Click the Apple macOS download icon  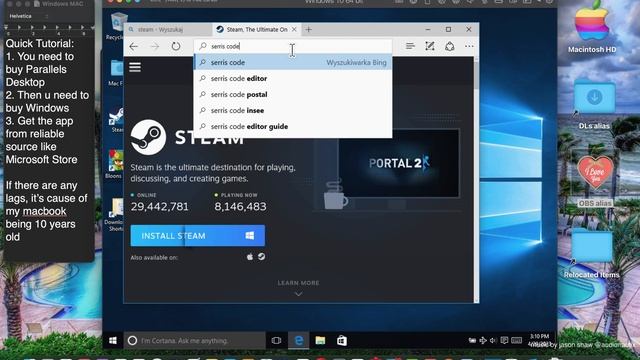pos(250,257)
